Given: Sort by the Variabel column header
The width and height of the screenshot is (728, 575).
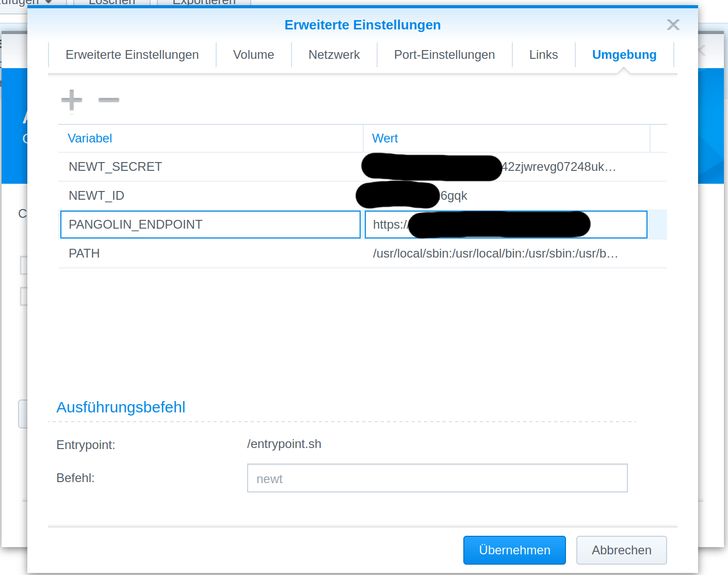Looking at the screenshot, I should click(211, 138).
